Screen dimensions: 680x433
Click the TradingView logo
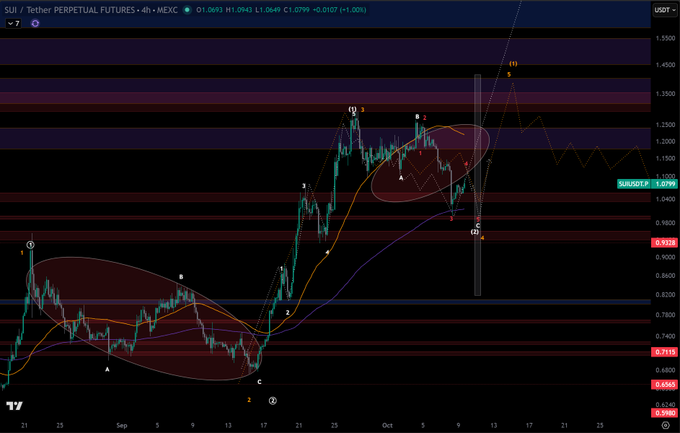[14, 406]
